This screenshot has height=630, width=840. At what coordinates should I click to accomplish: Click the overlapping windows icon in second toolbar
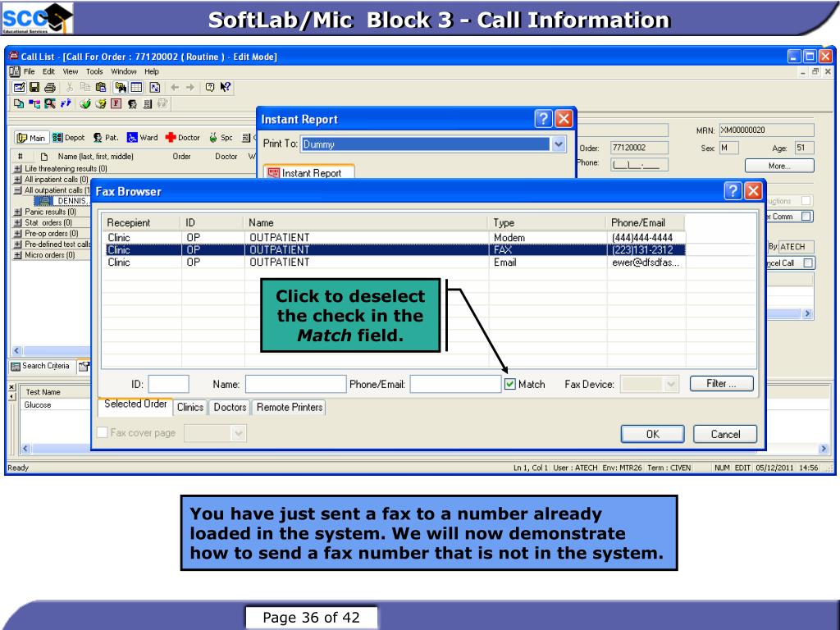click(19, 103)
